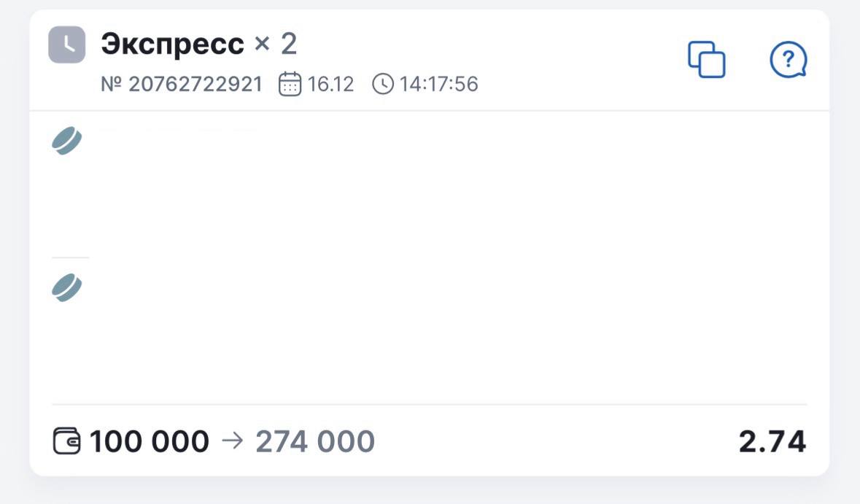Click the second hockey puck icon

[66, 288]
